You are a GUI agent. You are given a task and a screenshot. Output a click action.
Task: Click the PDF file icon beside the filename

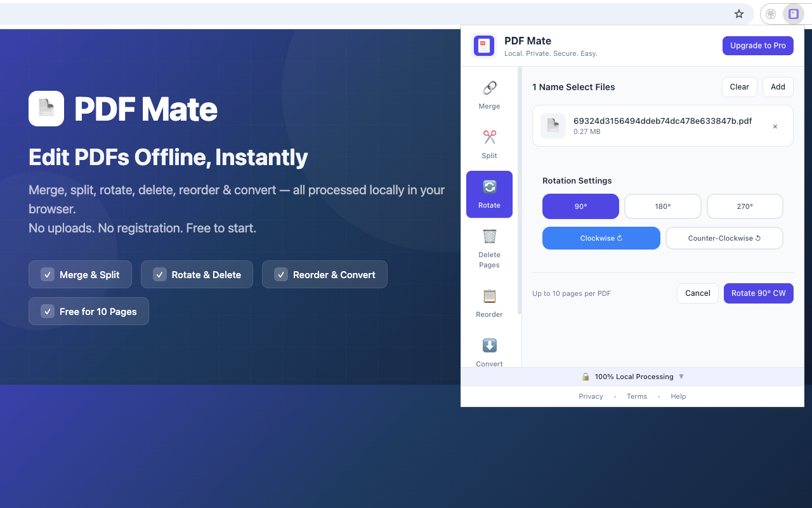(x=553, y=126)
